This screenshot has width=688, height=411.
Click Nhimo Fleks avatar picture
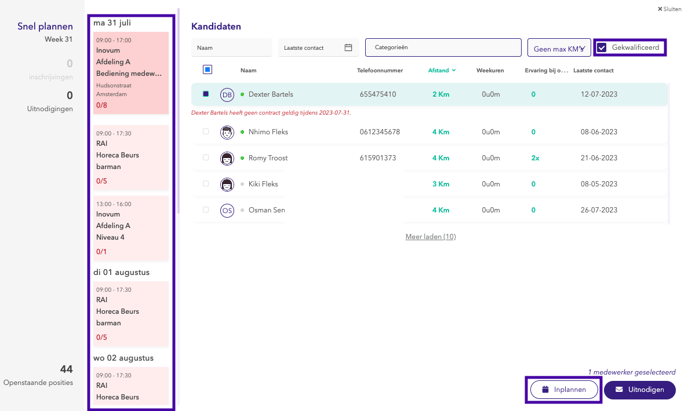coord(227,132)
